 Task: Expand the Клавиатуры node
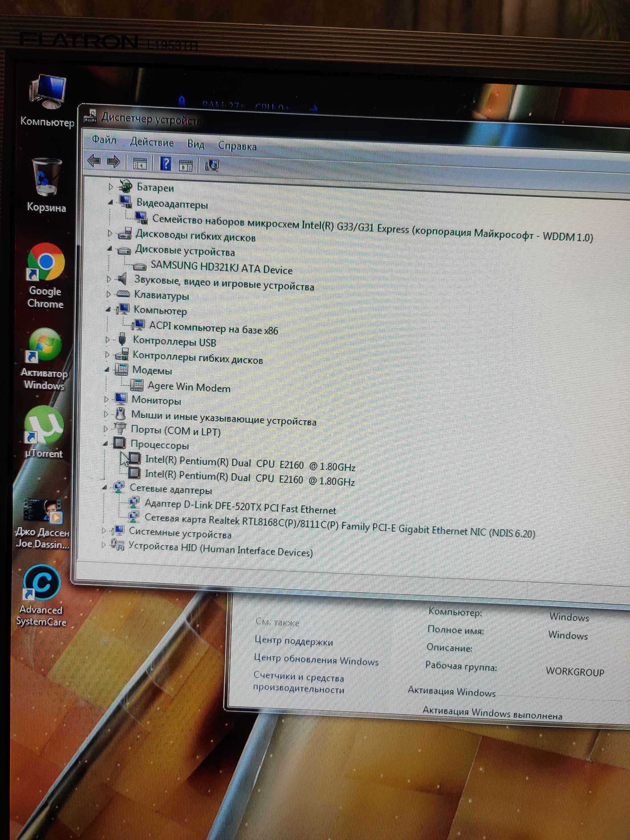pos(108,294)
